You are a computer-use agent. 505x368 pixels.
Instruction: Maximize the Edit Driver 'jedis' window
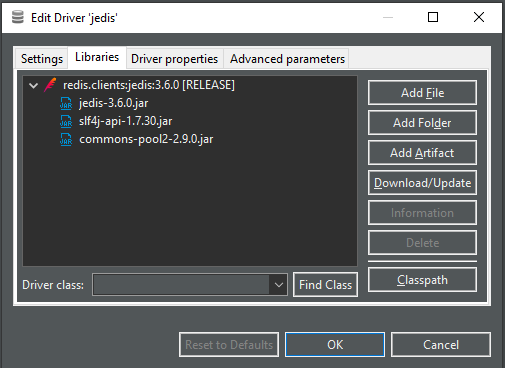[433, 17]
